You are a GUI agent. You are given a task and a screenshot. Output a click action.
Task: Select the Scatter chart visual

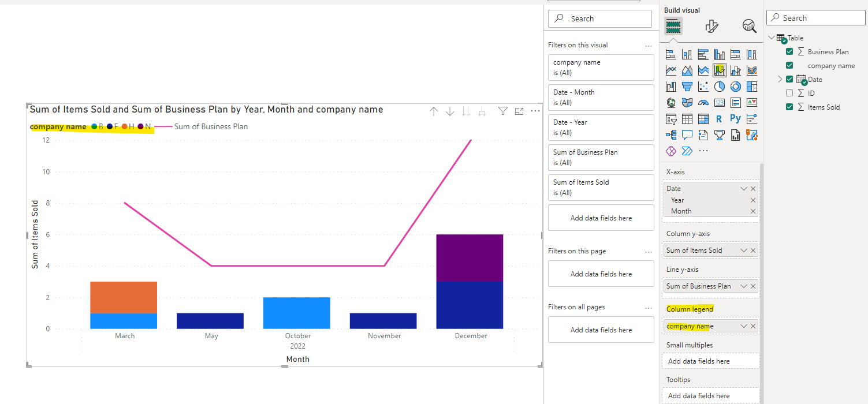pyautogui.click(x=703, y=87)
